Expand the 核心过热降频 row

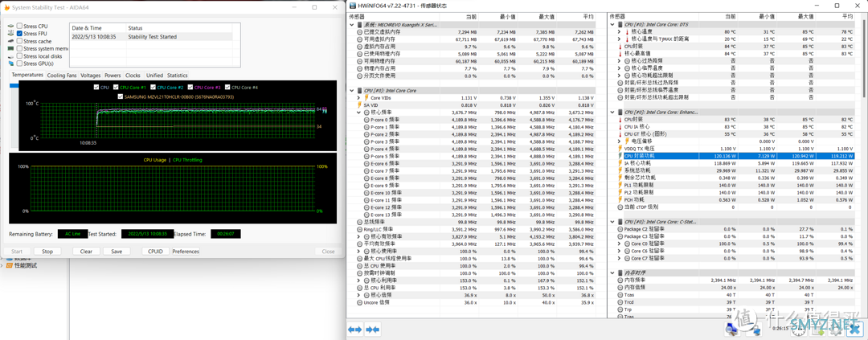[x=619, y=61]
